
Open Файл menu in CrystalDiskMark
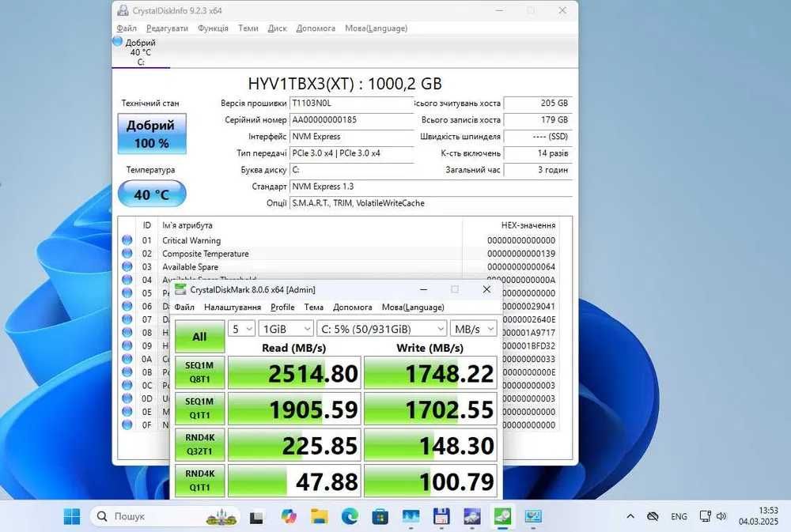[x=184, y=307]
